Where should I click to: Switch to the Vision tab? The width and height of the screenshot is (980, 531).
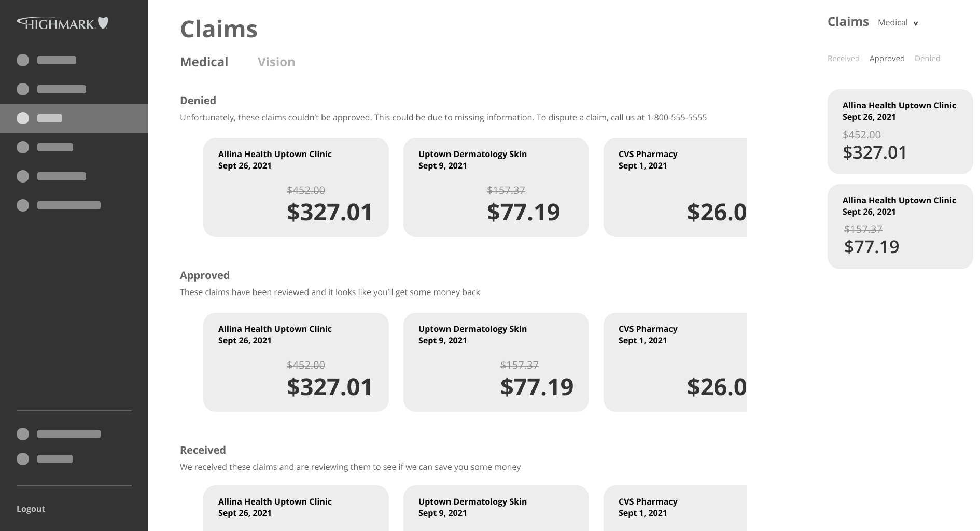click(276, 62)
